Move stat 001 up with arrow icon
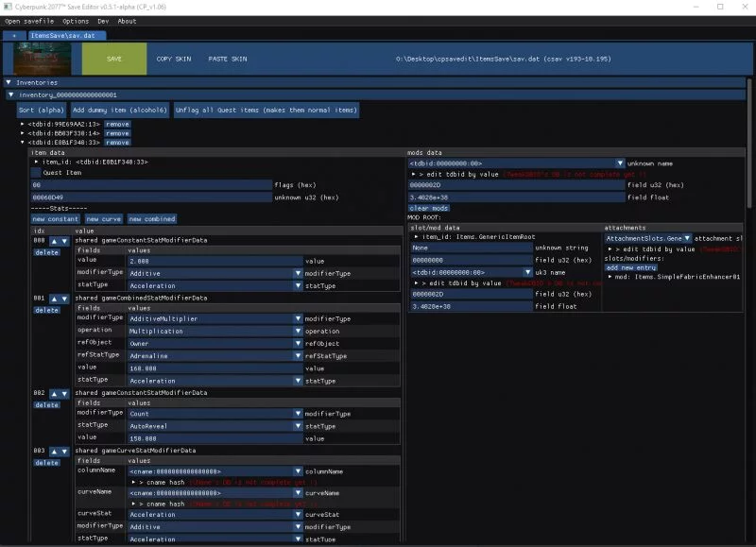This screenshot has width=756, height=547. click(54, 299)
